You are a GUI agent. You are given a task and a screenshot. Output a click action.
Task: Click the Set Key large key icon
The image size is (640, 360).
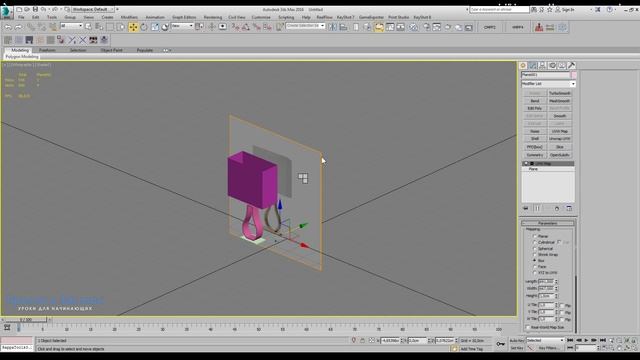tap(500, 344)
